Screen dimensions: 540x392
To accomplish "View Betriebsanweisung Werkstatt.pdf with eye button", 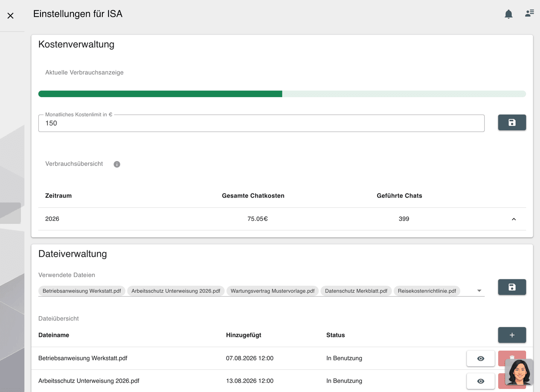I will click(481, 358).
